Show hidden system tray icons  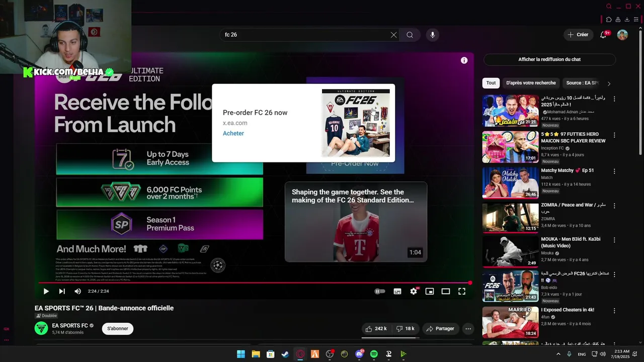point(558,354)
